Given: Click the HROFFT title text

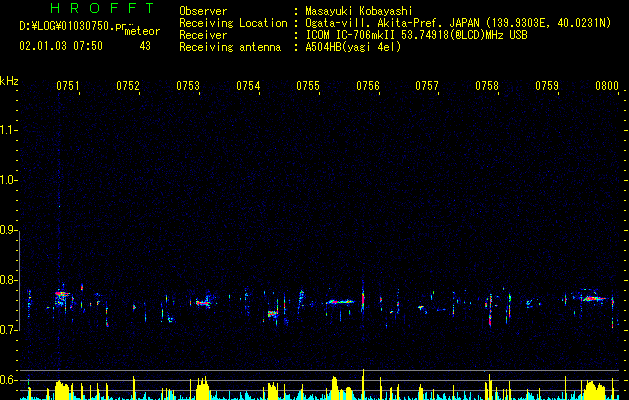Looking at the screenshot, I should point(102,8).
